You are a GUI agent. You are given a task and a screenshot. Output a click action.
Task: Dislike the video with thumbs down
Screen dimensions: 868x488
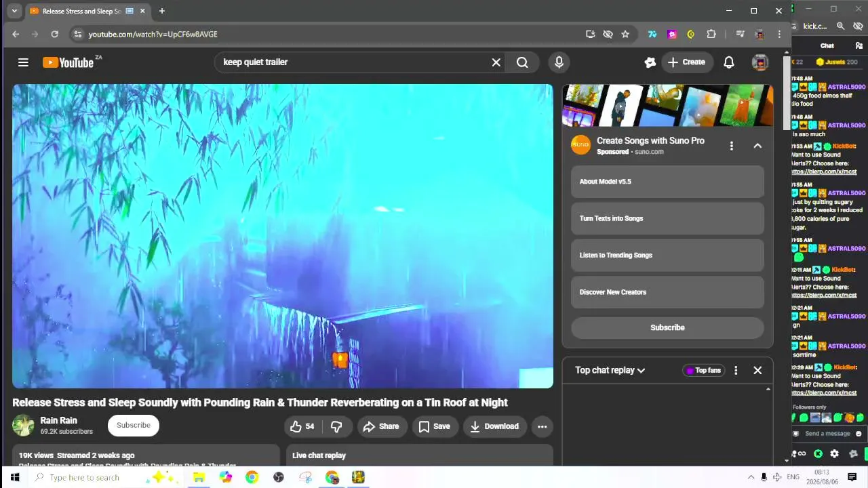pyautogui.click(x=336, y=426)
